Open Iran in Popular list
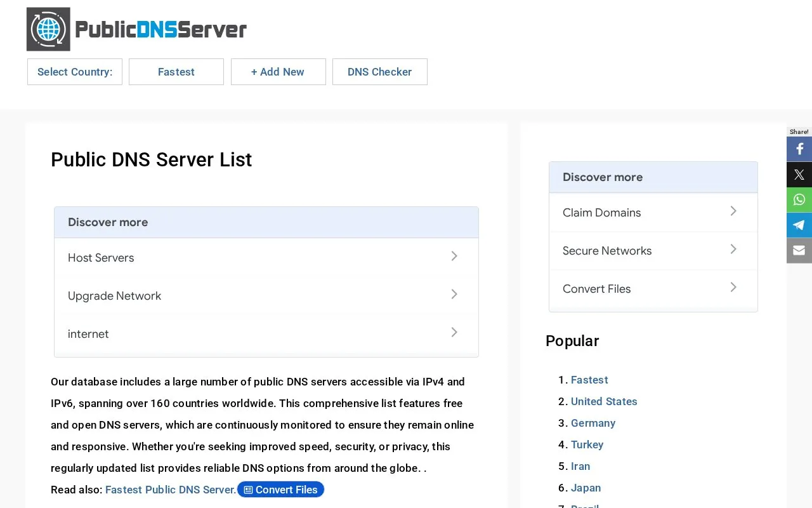The height and width of the screenshot is (508, 812). (580, 466)
